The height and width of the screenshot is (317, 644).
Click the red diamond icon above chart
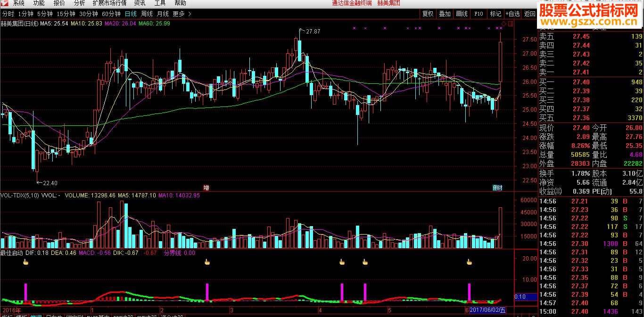(504, 23)
